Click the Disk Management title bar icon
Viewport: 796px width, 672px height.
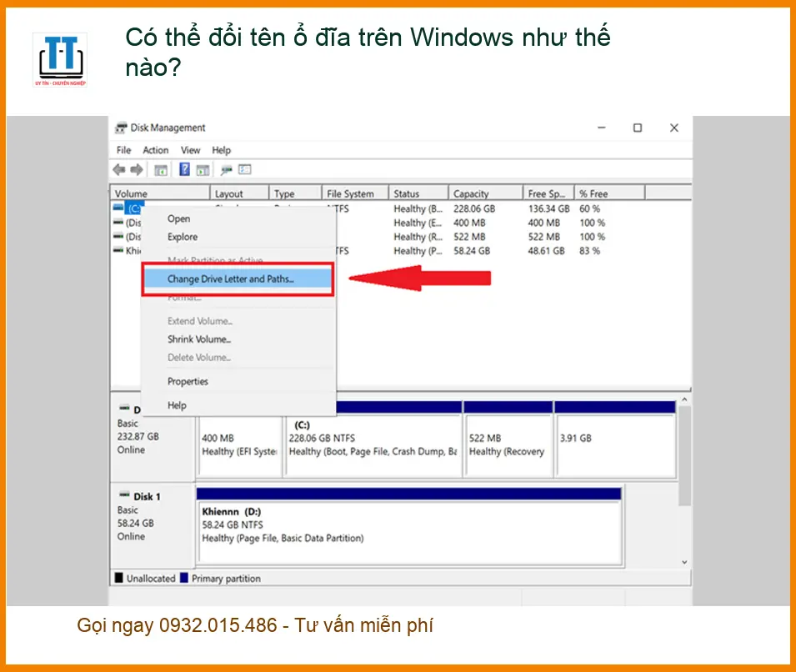coord(121,128)
